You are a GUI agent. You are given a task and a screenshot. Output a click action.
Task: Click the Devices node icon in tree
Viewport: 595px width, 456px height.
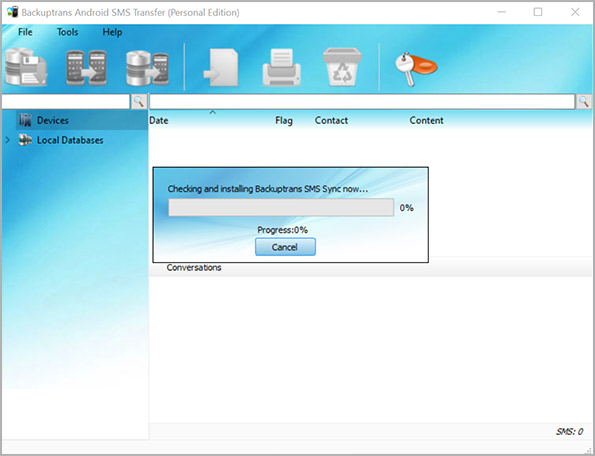pyautogui.click(x=25, y=120)
